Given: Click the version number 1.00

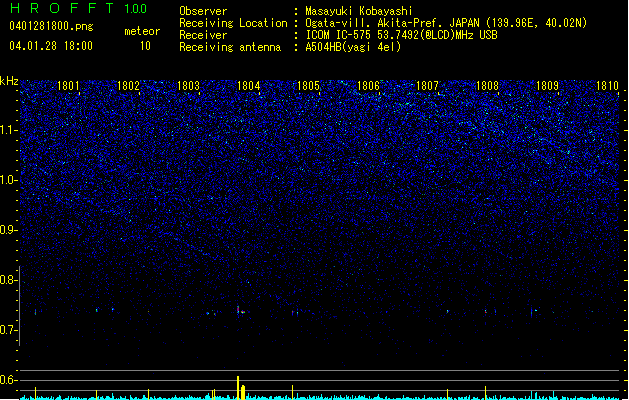Looking at the screenshot, I should 136,9.
